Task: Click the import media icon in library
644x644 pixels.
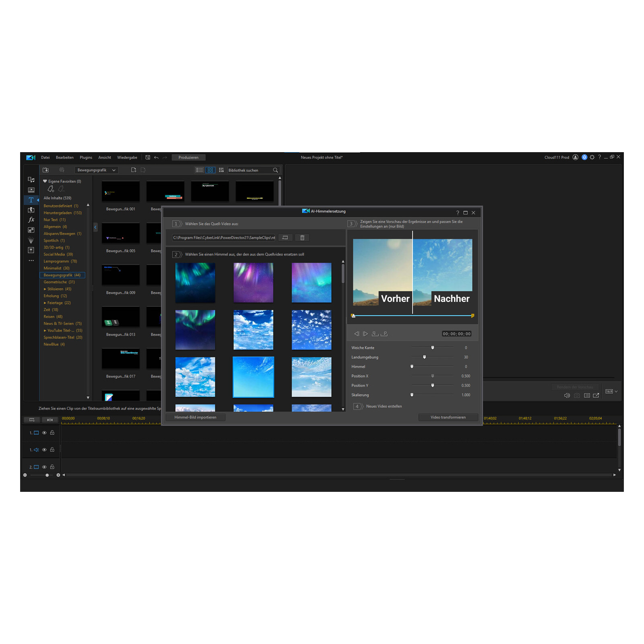Action: pyautogui.click(x=45, y=170)
